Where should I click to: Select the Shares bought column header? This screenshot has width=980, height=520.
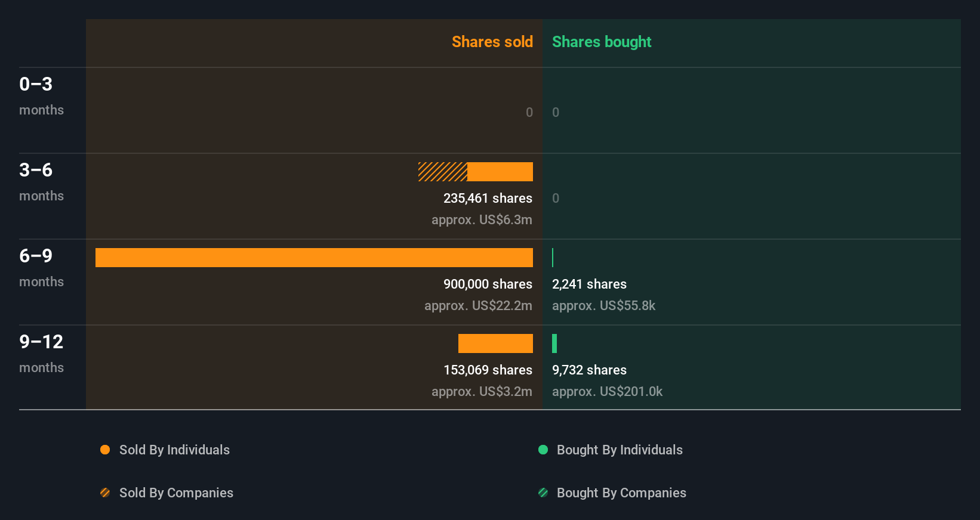pos(602,42)
